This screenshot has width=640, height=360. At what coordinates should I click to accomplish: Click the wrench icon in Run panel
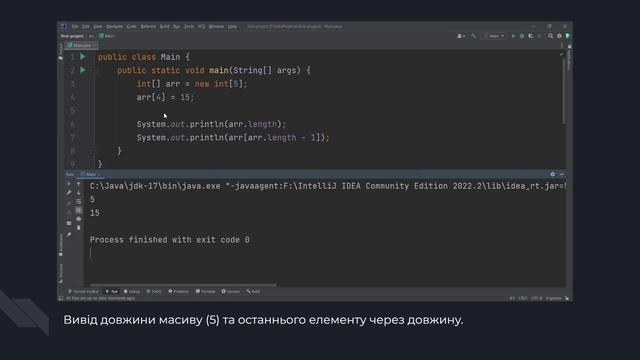pos(69,193)
